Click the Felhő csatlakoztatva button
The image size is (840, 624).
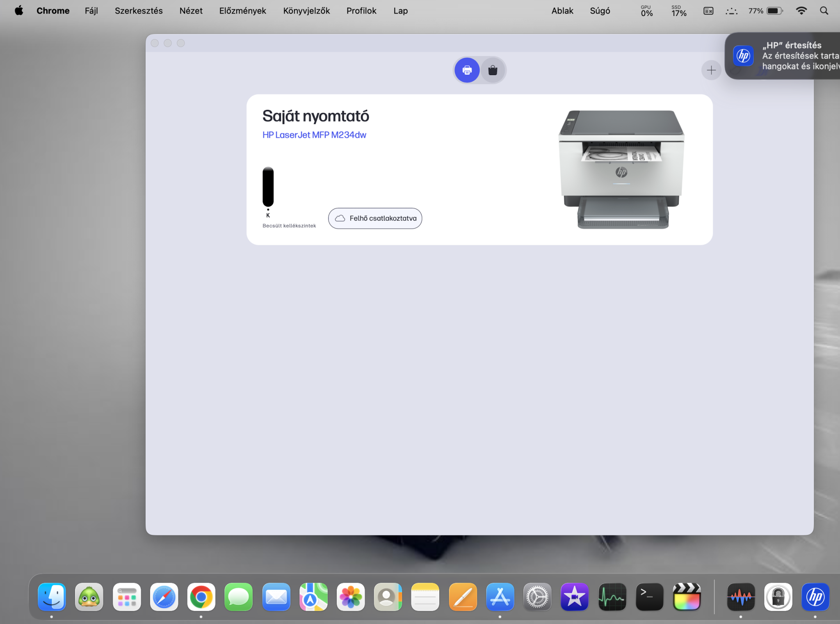pos(375,218)
